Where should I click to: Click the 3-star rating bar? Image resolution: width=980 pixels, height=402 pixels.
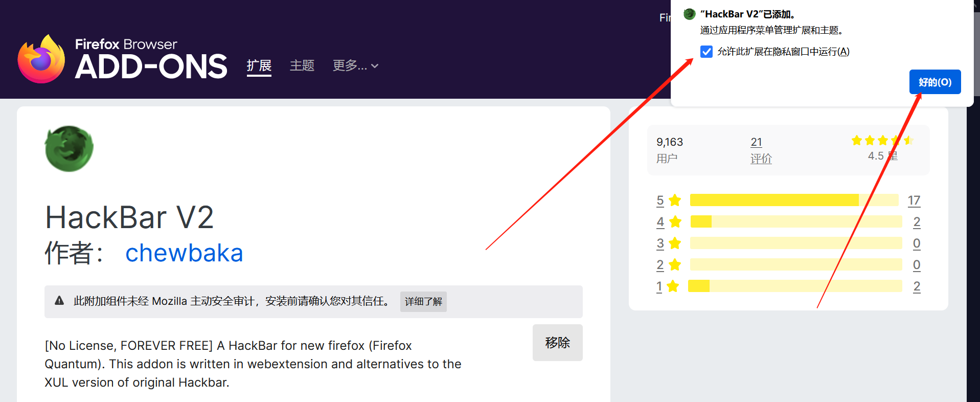pyautogui.click(x=796, y=243)
